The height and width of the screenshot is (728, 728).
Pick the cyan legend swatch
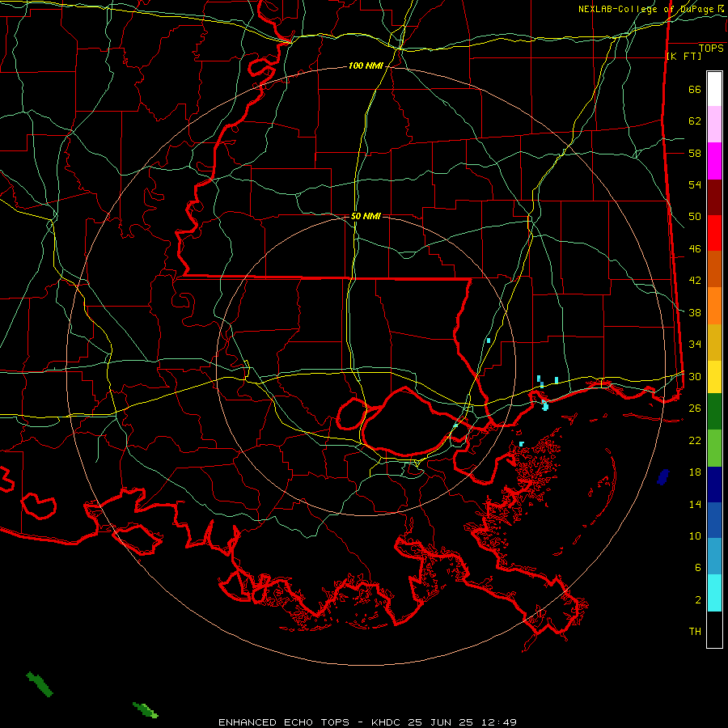714,593
